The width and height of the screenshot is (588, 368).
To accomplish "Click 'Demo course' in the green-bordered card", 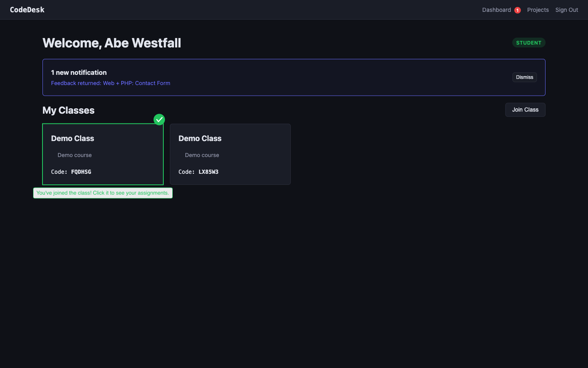I will pos(74,155).
